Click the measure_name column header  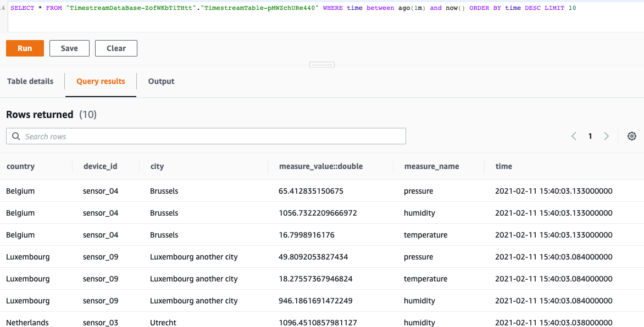(x=431, y=166)
